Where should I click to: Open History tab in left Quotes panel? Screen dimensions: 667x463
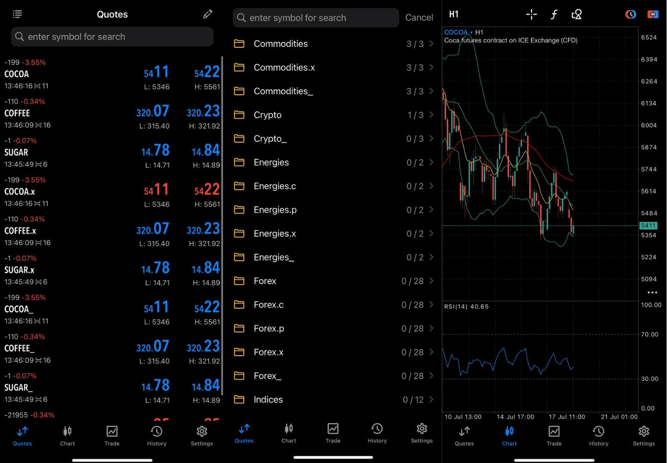(x=156, y=436)
